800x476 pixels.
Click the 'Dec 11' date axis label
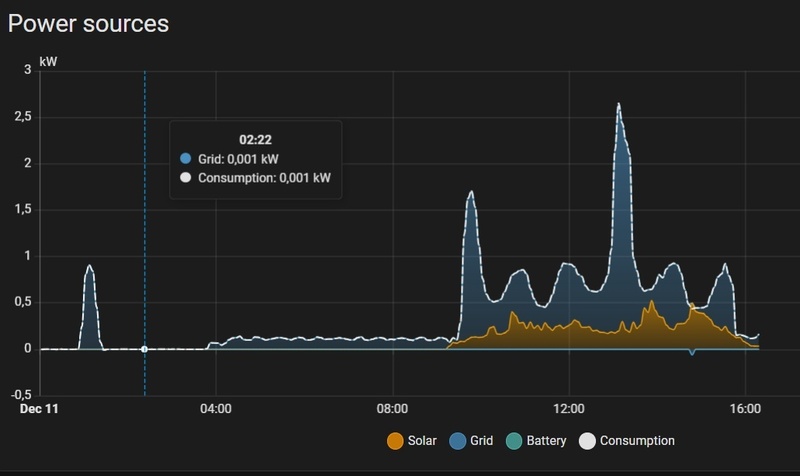click(x=39, y=409)
